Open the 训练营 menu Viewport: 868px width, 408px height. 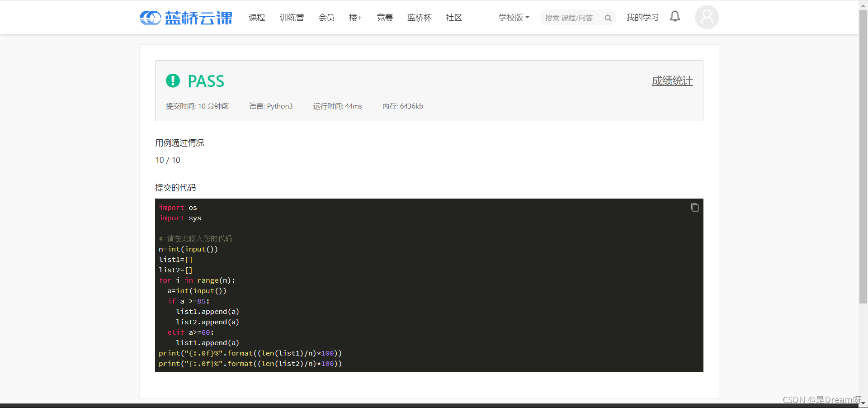[x=292, y=18]
